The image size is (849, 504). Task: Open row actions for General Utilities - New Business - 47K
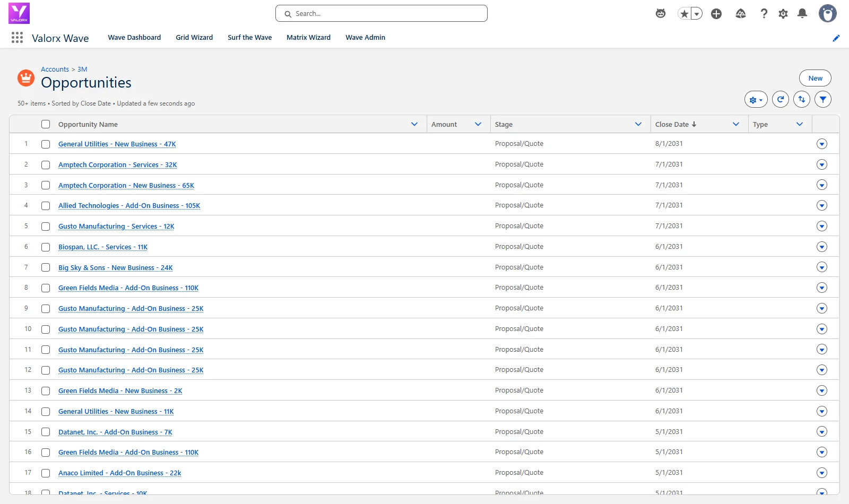point(822,144)
